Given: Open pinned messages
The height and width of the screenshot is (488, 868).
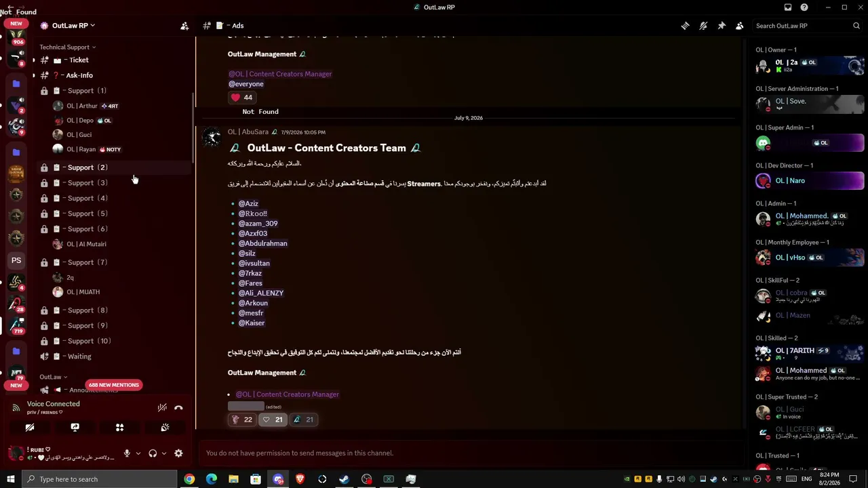Looking at the screenshot, I should (722, 26).
